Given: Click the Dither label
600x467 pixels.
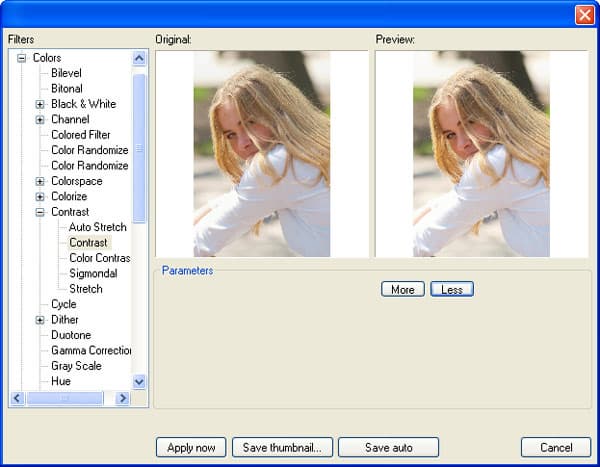Looking at the screenshot, I should (x=64, y=320).
